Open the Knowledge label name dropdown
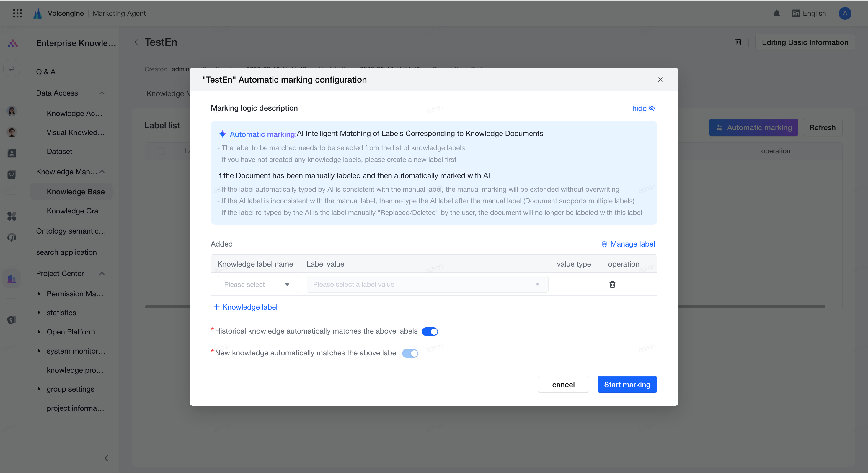 point(257,285)
